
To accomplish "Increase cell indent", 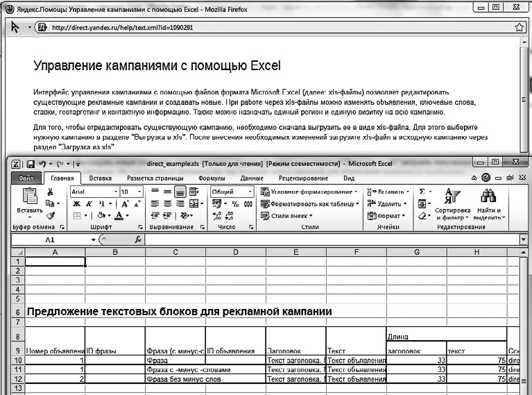I will pos(167,215).
